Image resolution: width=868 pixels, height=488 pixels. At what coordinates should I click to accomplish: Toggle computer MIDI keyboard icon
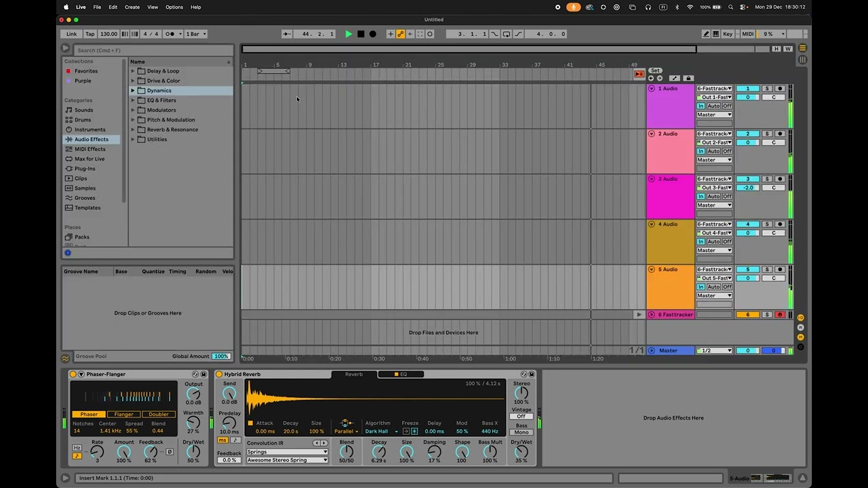click(715, 34)
